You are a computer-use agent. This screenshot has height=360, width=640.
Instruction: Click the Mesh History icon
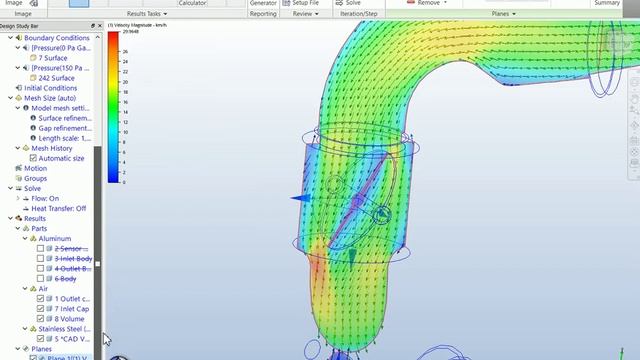click(26, 148)
